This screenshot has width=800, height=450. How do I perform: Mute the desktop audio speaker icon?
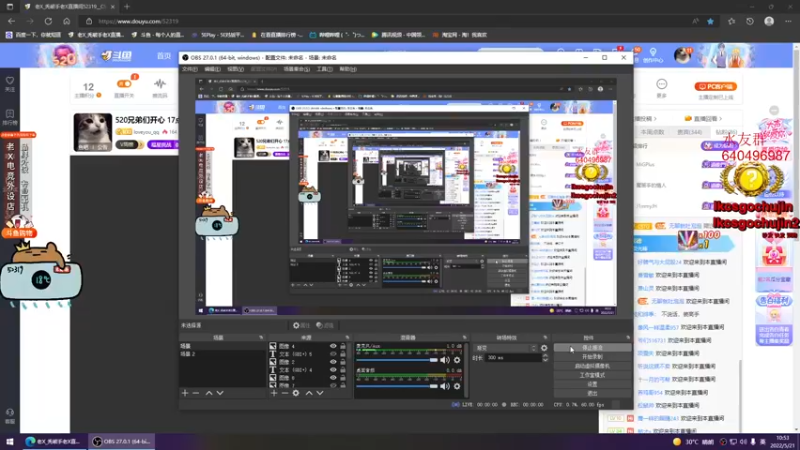445,386
